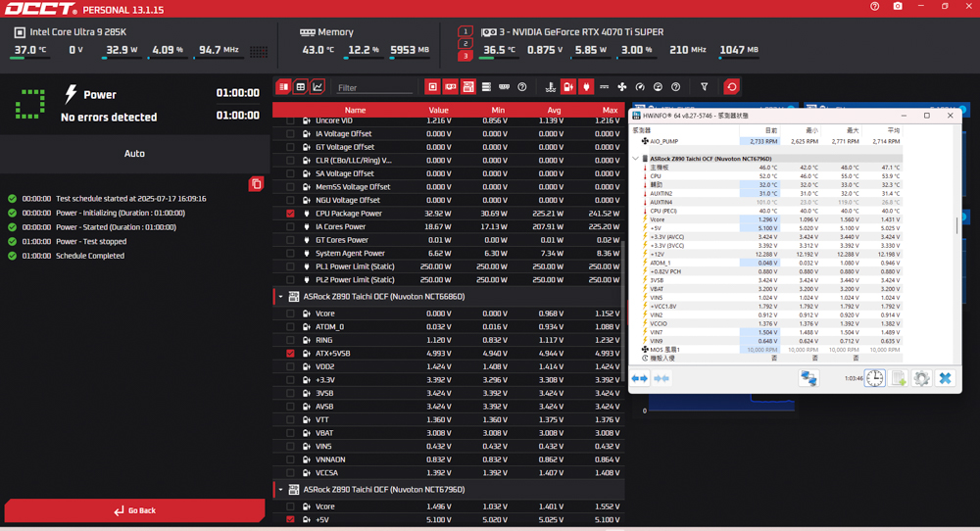
Task: Check the GT Cores Power checkbox
Action: [x=290, y=240]
